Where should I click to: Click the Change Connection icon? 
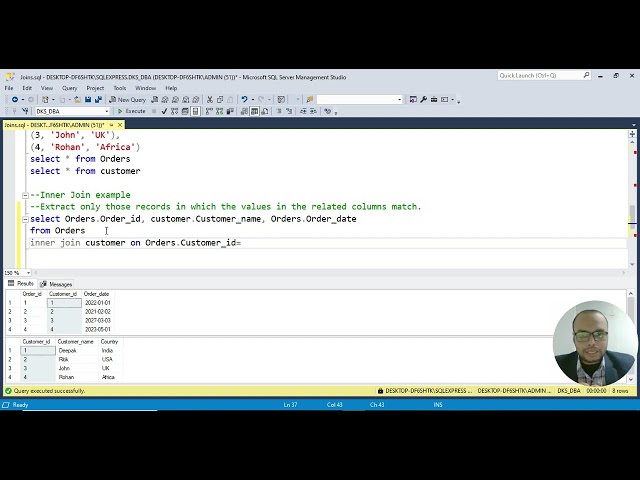25,111
